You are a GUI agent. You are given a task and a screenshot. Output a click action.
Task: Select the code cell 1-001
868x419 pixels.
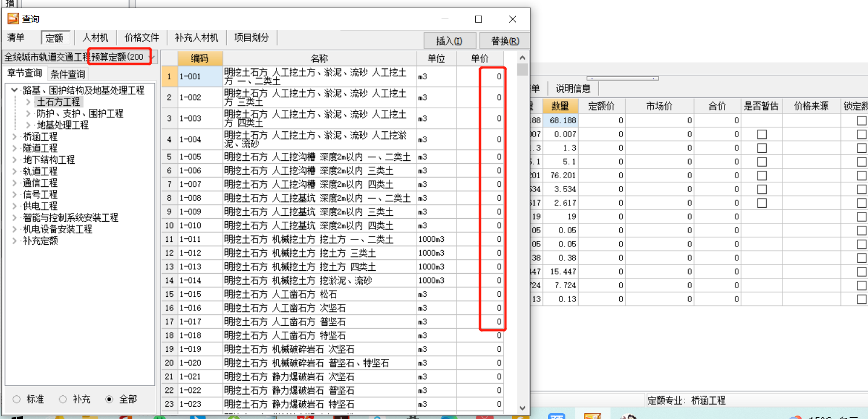pyautogui.click(x=200, y=76)
